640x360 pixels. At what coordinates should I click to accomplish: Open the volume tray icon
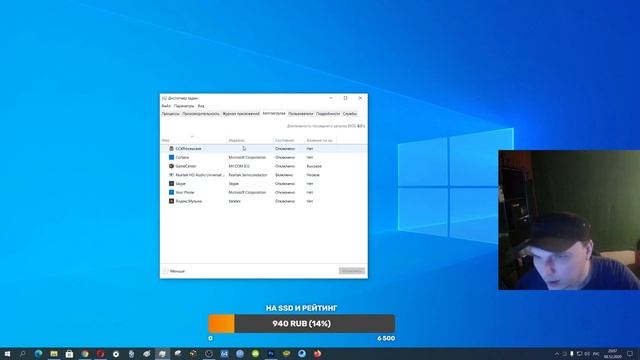click(587, 354)
